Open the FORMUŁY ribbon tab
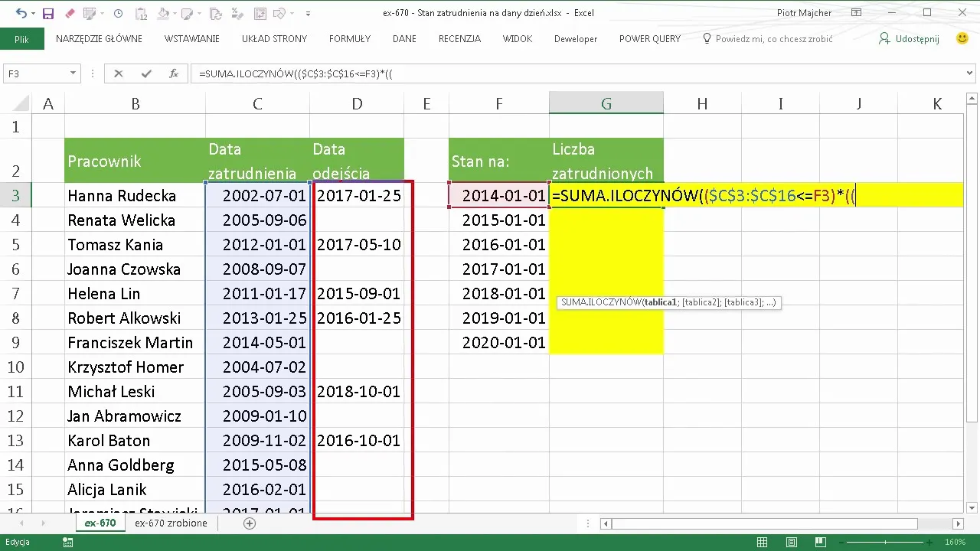 pos(350,38)
